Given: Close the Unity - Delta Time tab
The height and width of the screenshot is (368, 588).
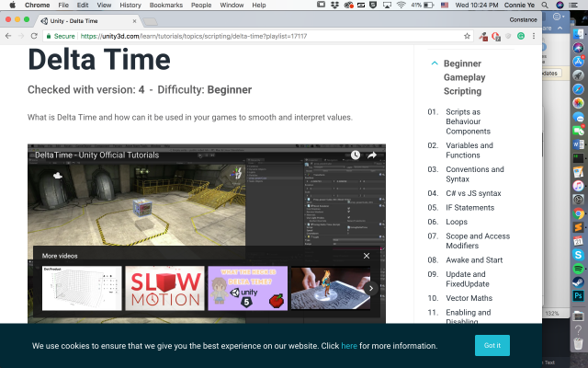Looking at the screenshot, I should coord(135,21).
